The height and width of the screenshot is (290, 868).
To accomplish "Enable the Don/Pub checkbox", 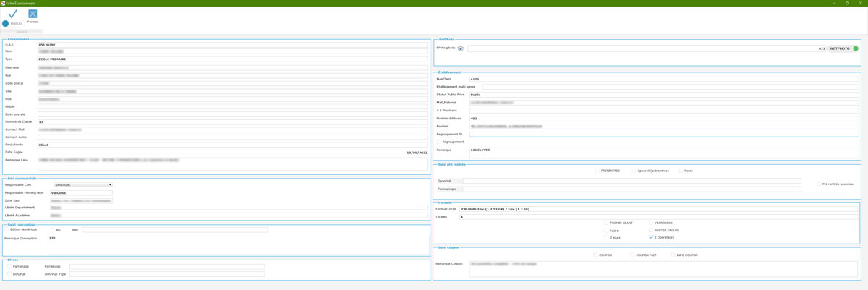I will coord(9,274).
